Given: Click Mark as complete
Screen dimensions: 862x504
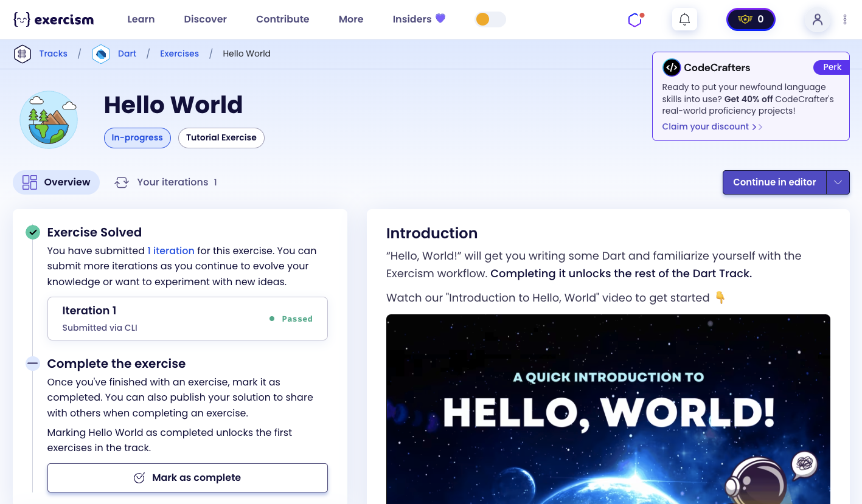Looking at the screenshot, I should (x=187, y=478).
